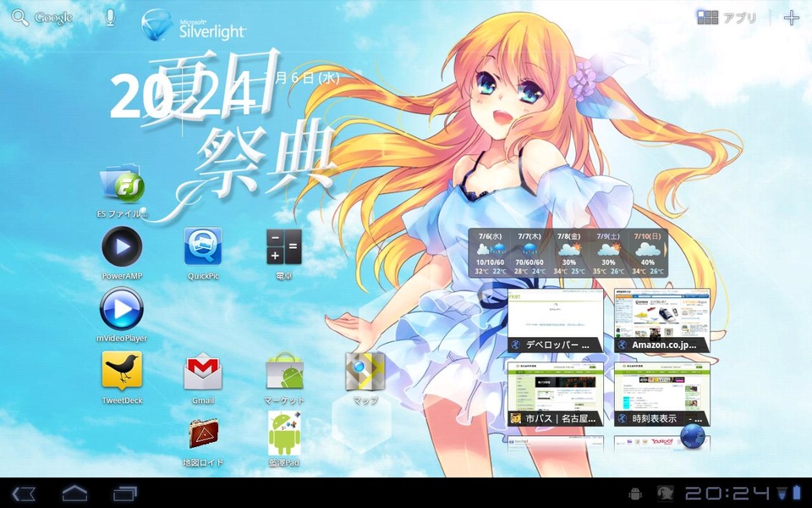
Task: Open the Amazon.co.jp bookmark thumbnail
Action: [x=661, y=320]
